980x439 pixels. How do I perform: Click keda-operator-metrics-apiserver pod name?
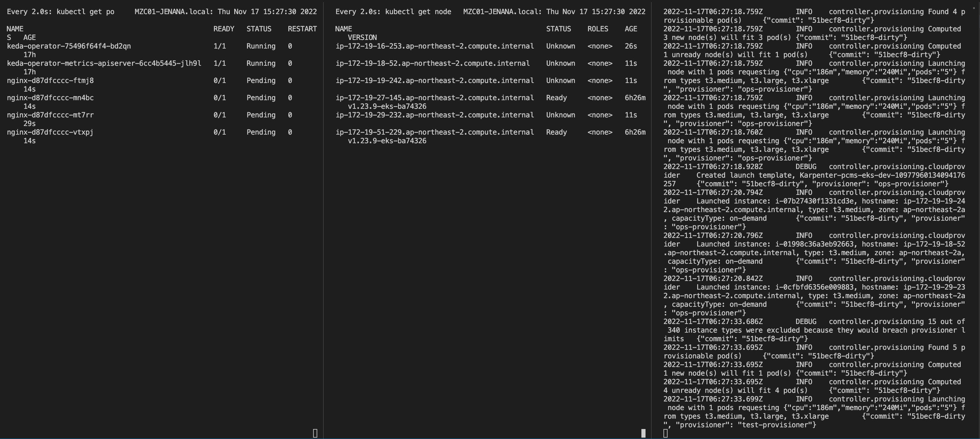click(x=104, y=64)
